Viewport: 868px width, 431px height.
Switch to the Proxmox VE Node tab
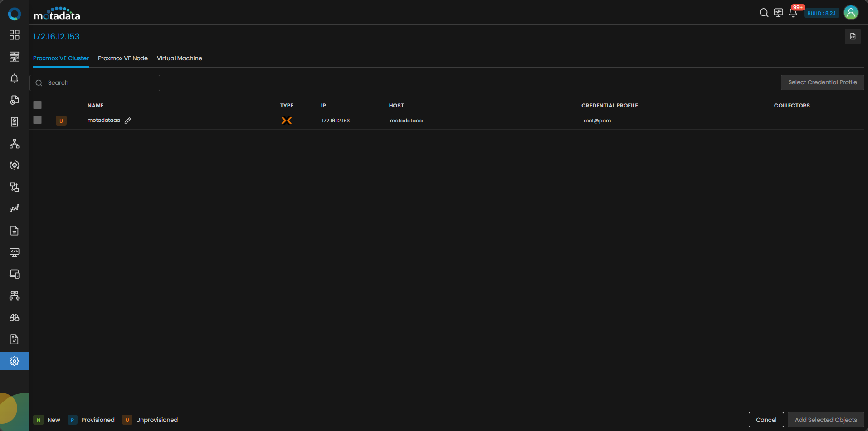click(123, 58)
